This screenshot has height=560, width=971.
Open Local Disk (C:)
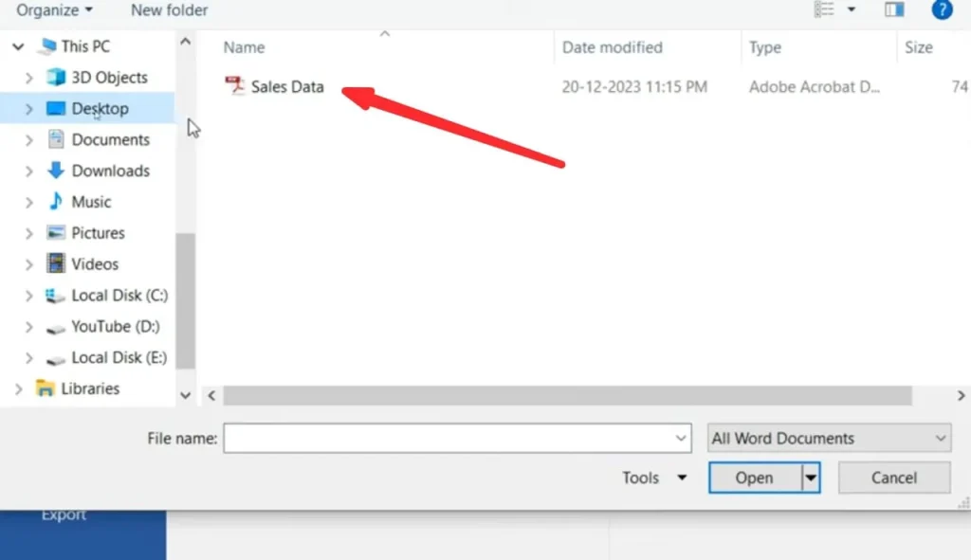pyautogui.click(x=119, y=295)
